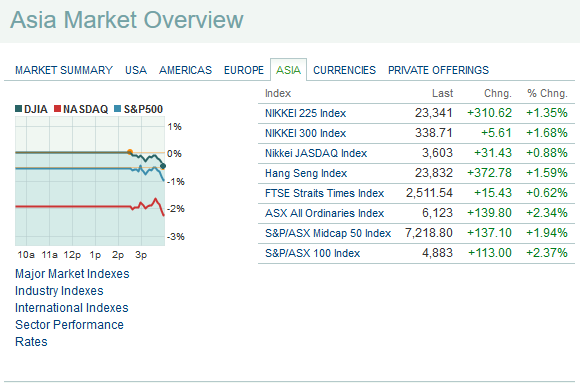
Task: Open the Rates link
Action: click(31, 342)
